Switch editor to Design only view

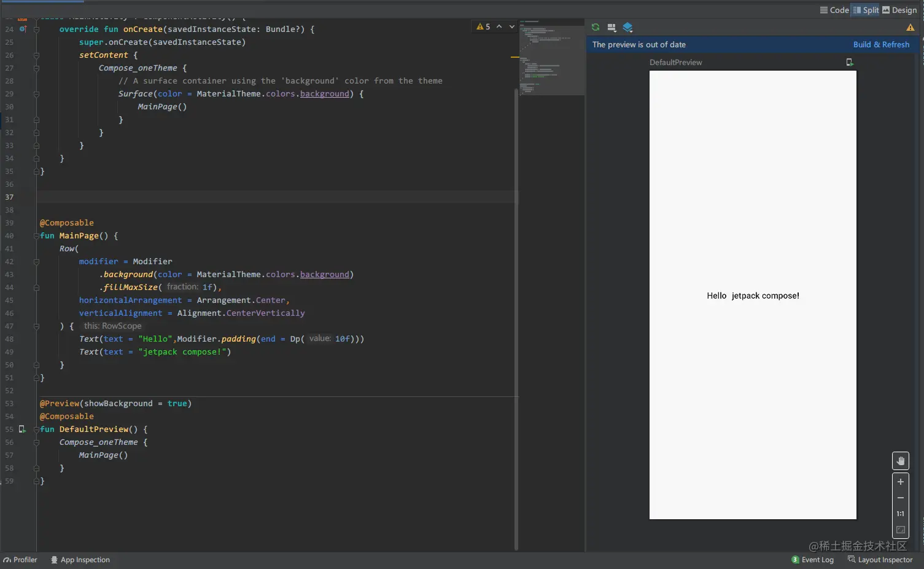pos(899,10)
